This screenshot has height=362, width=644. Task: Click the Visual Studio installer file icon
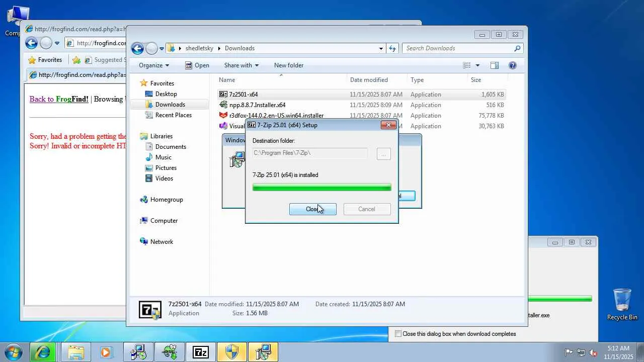[x=223, y=126]
